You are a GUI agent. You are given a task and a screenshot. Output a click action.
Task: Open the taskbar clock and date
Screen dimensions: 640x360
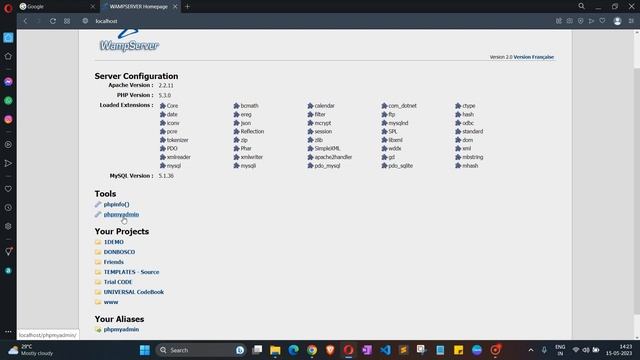[619, 350]
